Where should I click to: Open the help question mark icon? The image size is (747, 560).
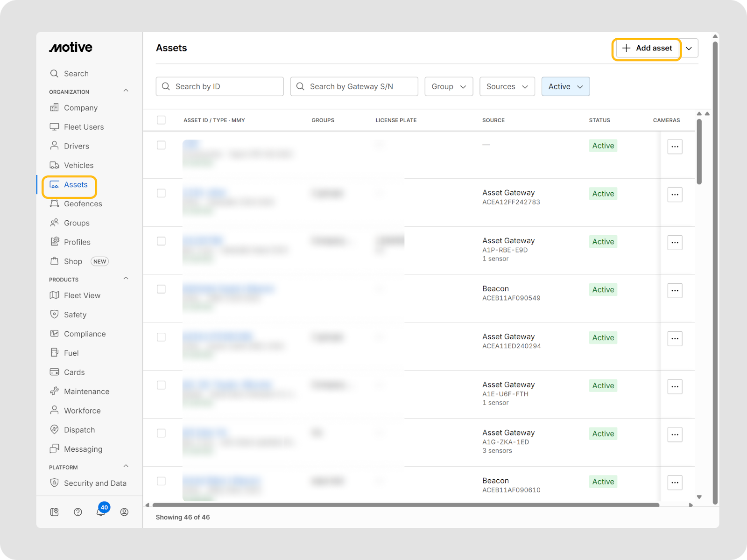coord(78,512)
